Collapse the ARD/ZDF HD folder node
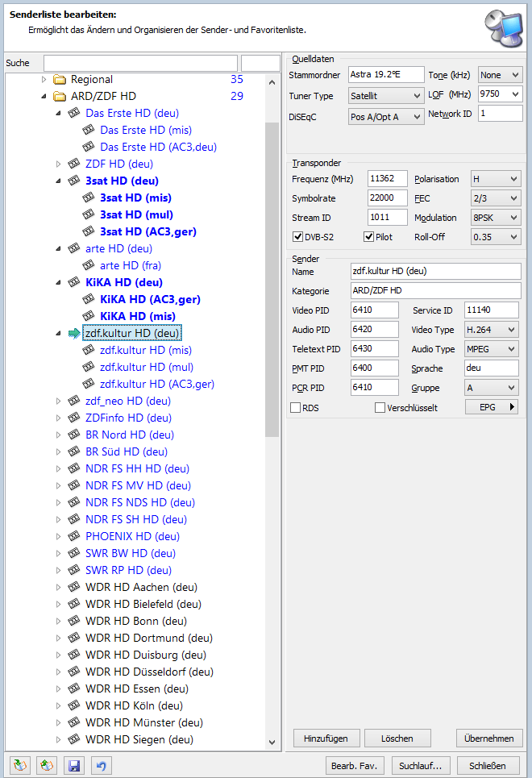Image resolution: width=532 pixels, height=778 pixels. (44, 96)
